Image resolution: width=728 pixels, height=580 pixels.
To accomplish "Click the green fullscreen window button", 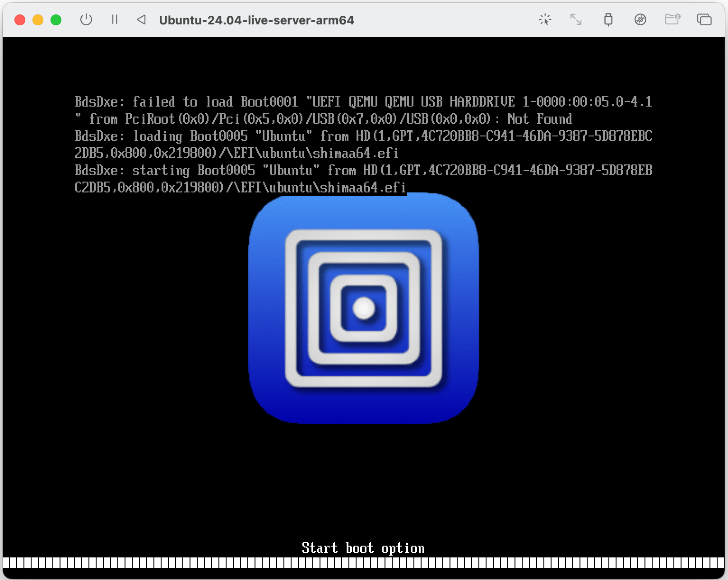I will pyautogui.click(x=56, y=20).
